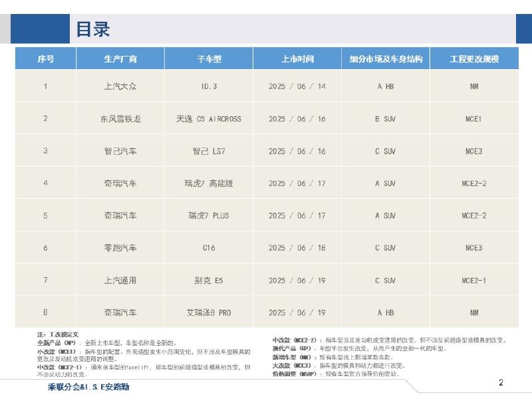Click the 上汽大众 manufacturer cell
The image size is (532, 399).
[120, 86]
